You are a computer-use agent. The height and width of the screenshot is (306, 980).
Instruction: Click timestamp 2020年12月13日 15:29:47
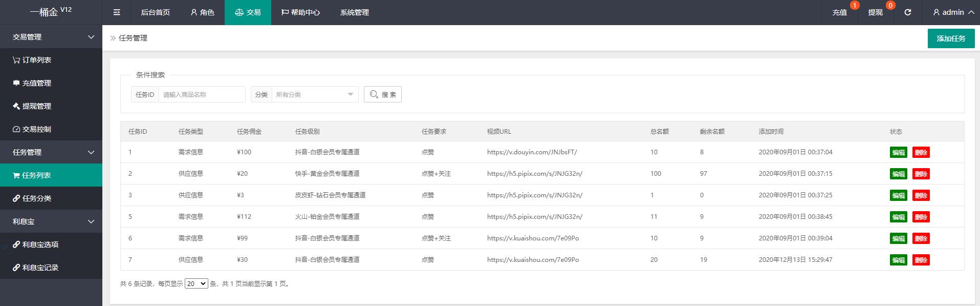[796, 260]
